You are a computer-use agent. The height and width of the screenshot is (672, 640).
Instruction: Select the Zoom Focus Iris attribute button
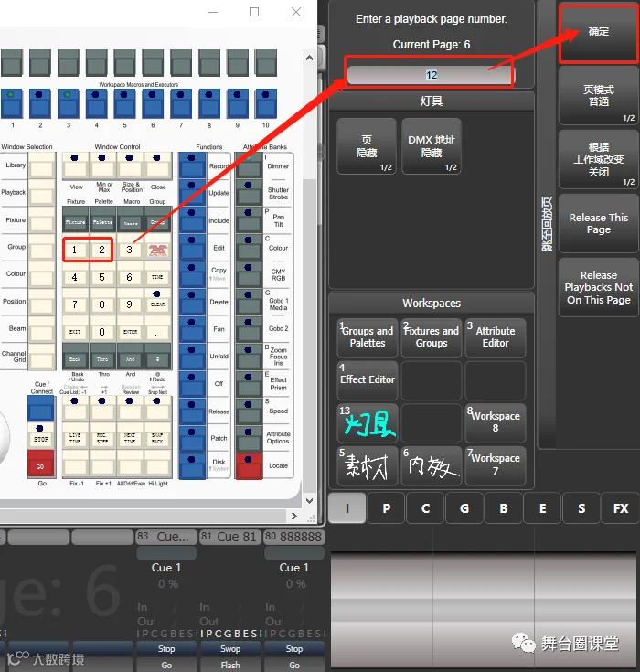pyautogui.click(x=249, y=357)
